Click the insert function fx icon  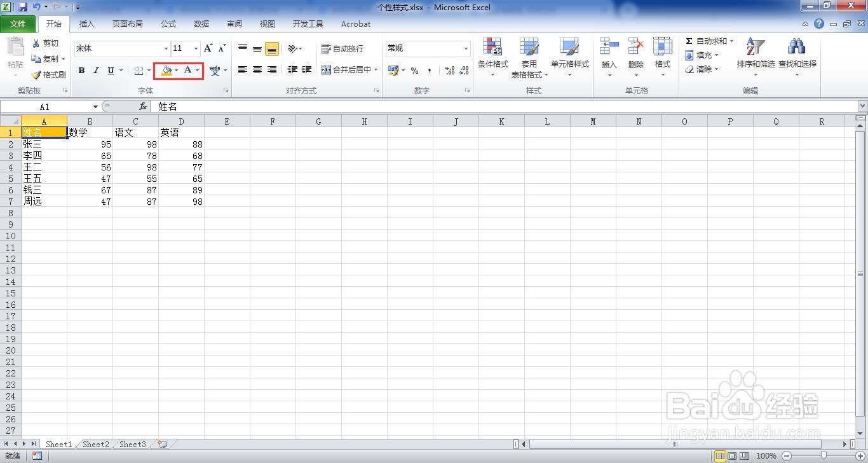click(x=143, y=107)
